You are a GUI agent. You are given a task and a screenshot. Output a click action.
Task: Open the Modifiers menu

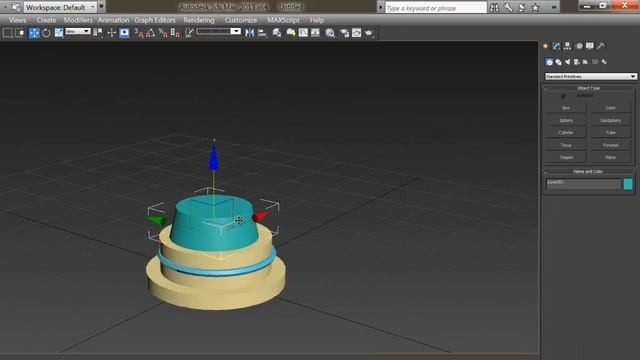coord(78,20)
